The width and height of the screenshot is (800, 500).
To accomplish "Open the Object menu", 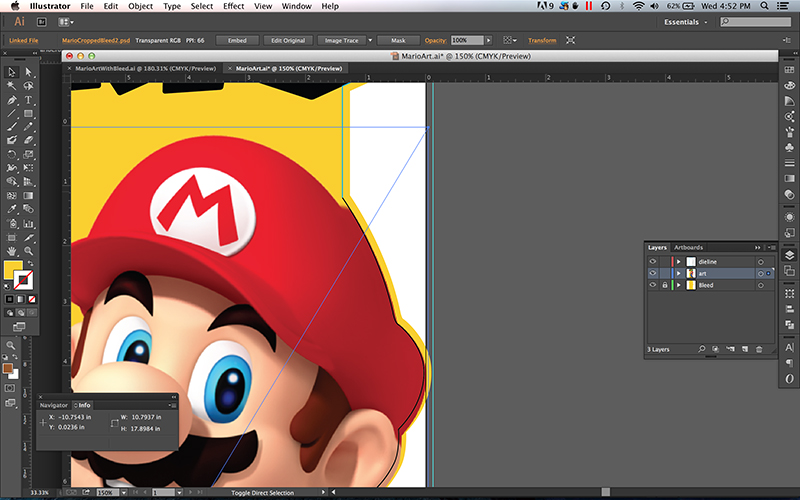I will (x=140, y=6).
